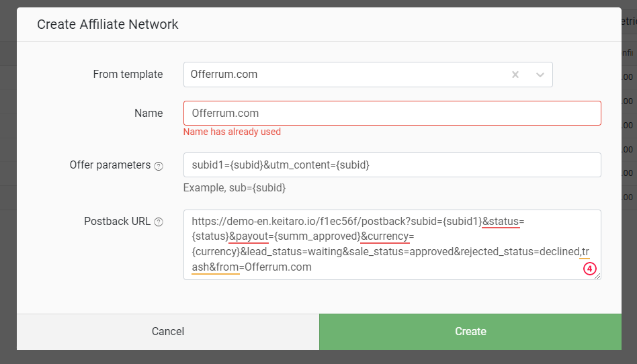Create the affiliate network

(x=470, y=332)
